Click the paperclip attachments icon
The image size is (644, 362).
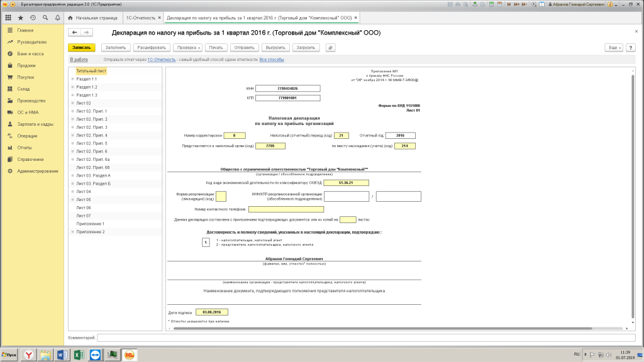coord(331,47)
